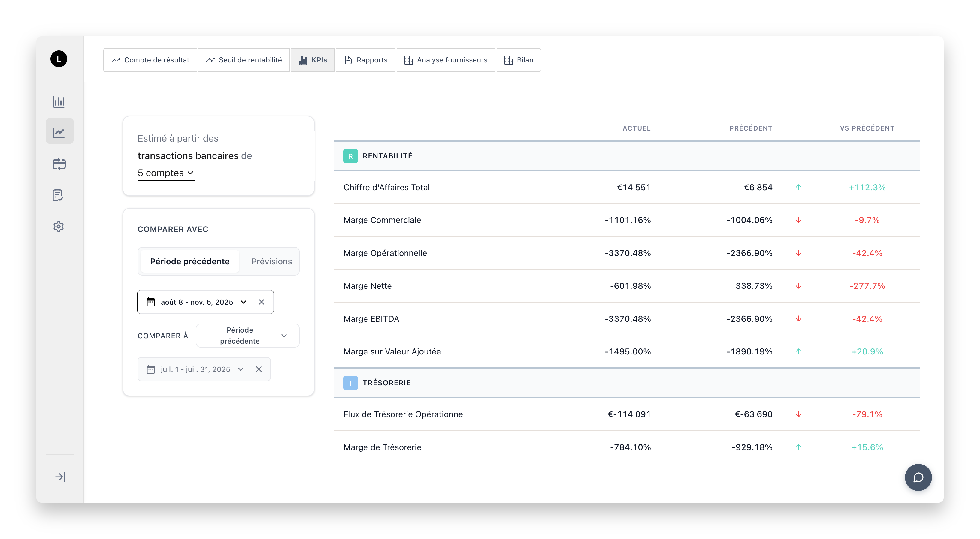Clear the août 8 - nov. 5 date range
This screenshot has width=980, height=539.
click(x=261, y=302)
